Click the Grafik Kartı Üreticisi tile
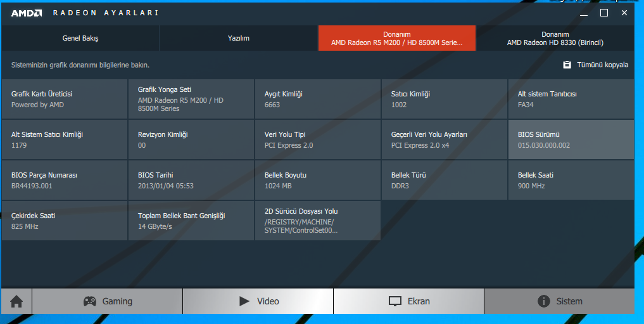Screen dimensions: 644x324 (x=65, y=99)
